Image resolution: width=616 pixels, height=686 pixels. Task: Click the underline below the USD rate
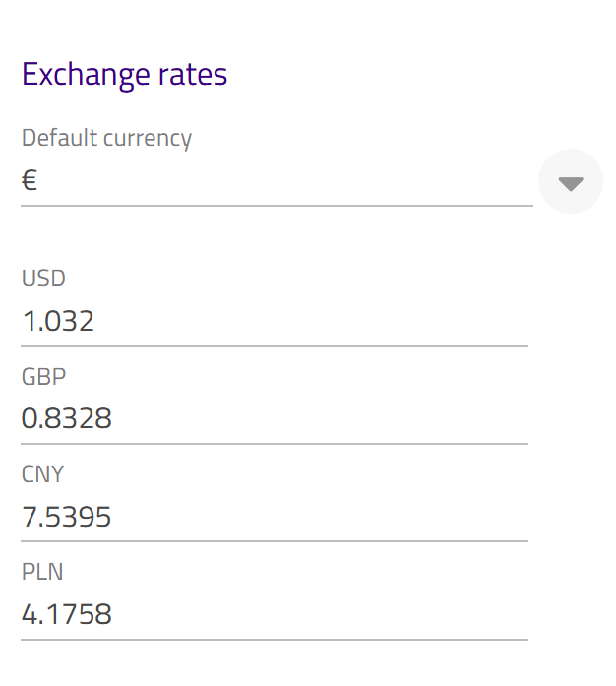click(274, 346)
